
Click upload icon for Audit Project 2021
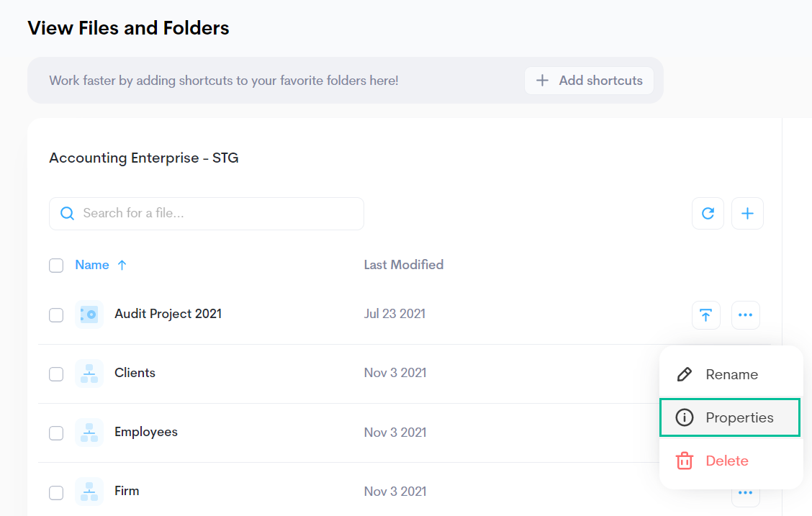tap(706, 314)
